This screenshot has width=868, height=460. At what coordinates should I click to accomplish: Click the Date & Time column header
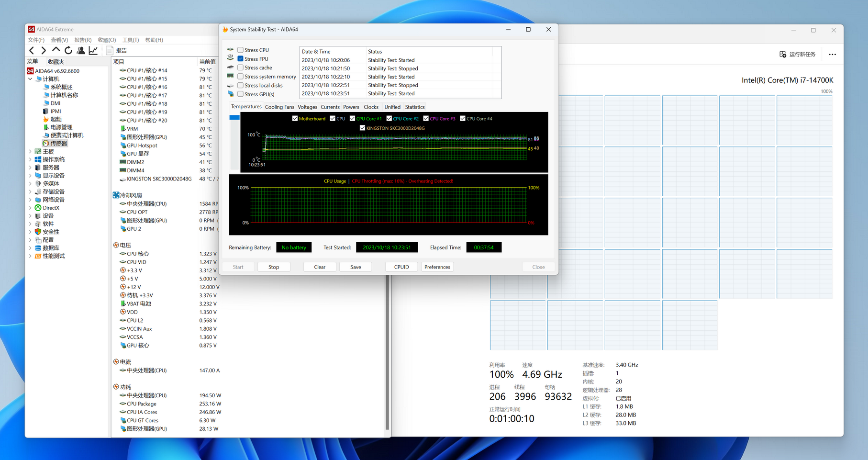[x=333, y=52]
